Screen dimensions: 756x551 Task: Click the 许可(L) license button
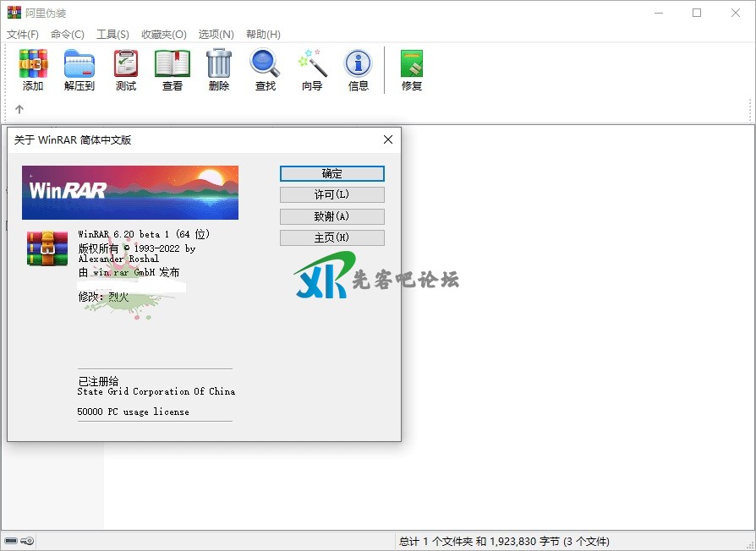click(x=331, y=194)
